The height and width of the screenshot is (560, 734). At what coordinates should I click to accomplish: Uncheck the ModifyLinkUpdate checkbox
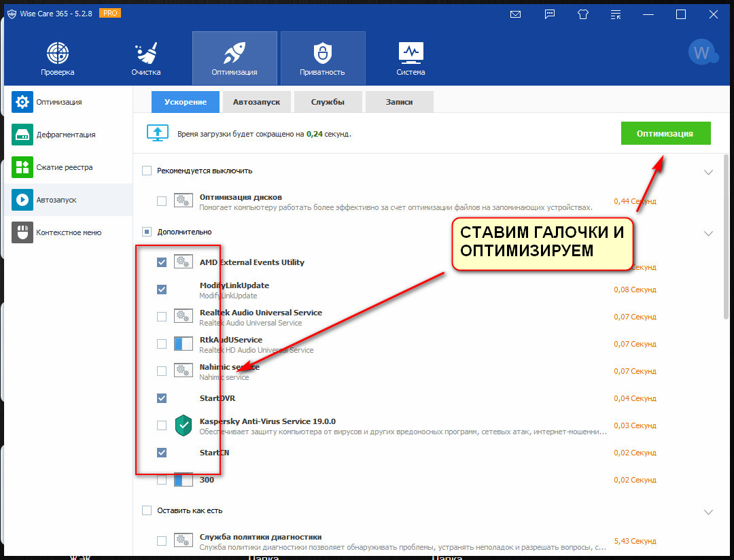[162, 290]
